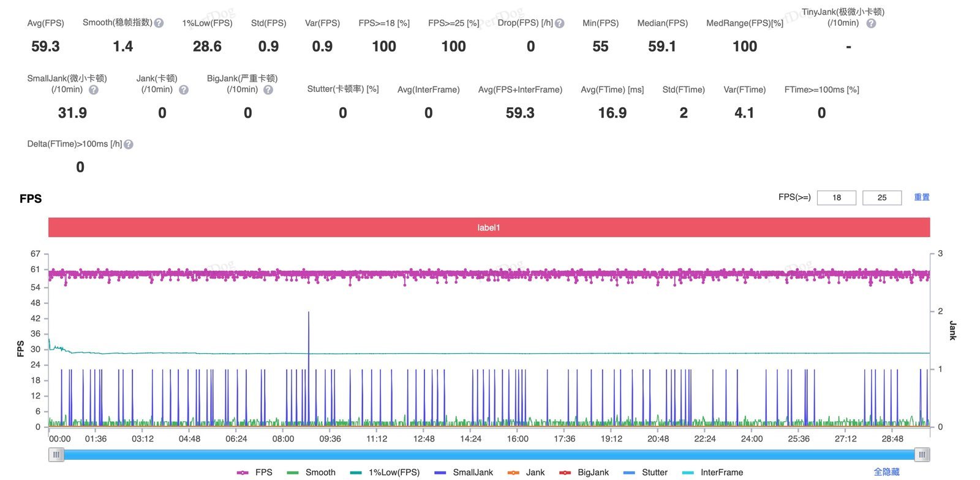
Task: Open help icon beside Drop(FPS) [/h]
Action: click(x=559, y=23)
